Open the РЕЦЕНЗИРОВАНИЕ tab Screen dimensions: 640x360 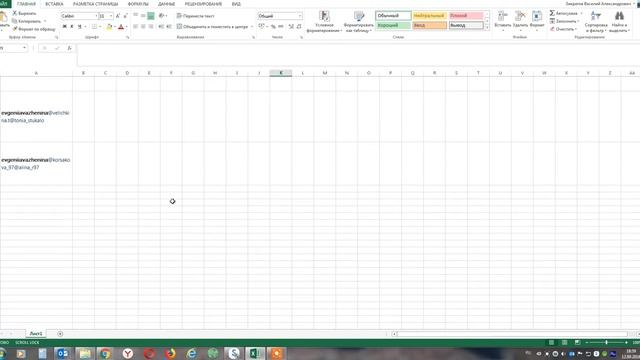point(203,4)
